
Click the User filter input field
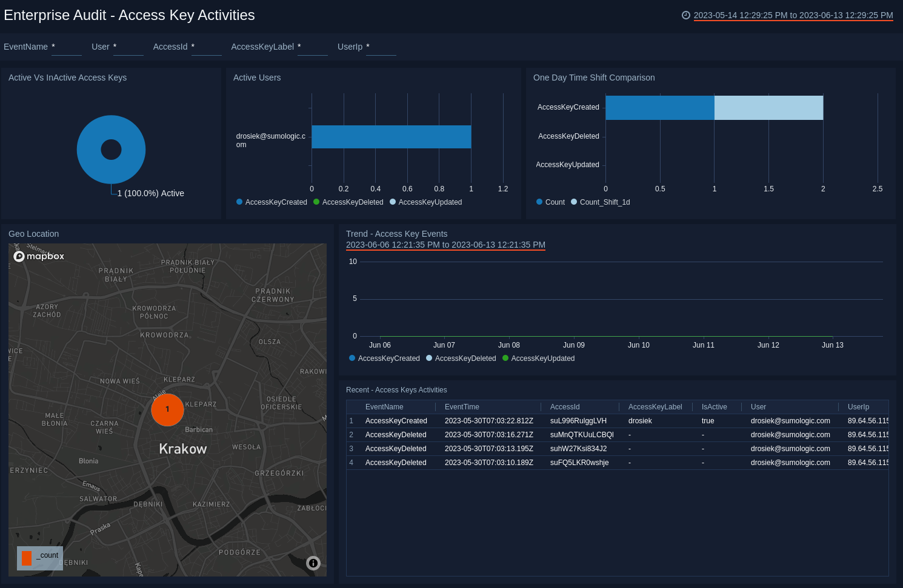[128, 47]
